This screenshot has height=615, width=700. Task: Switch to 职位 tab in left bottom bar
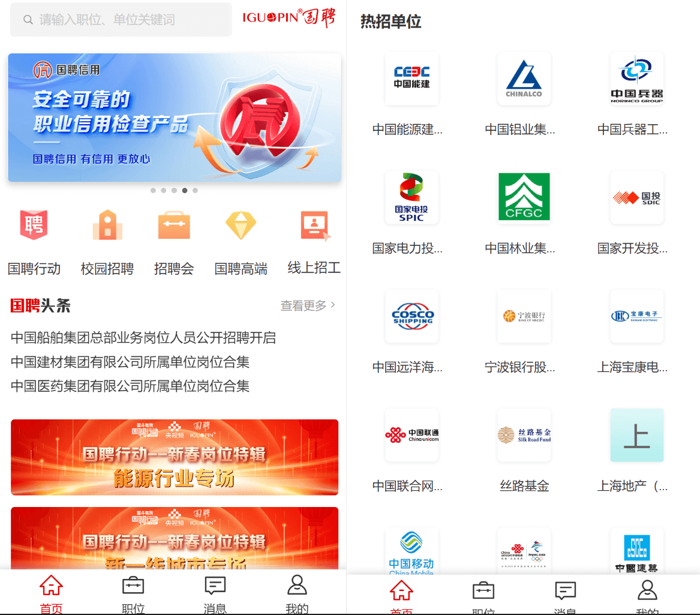coord(133,593)
